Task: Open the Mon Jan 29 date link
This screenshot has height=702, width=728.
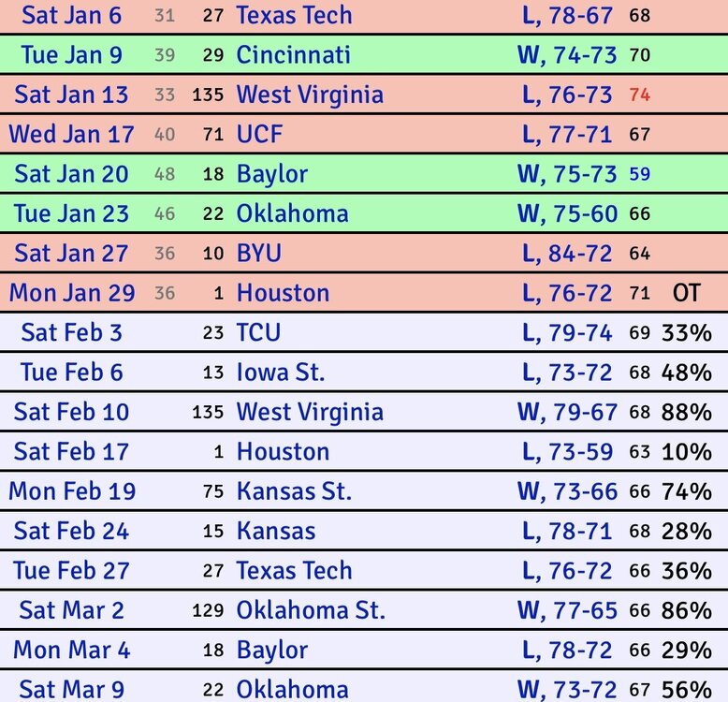Action: coord(72,293)
